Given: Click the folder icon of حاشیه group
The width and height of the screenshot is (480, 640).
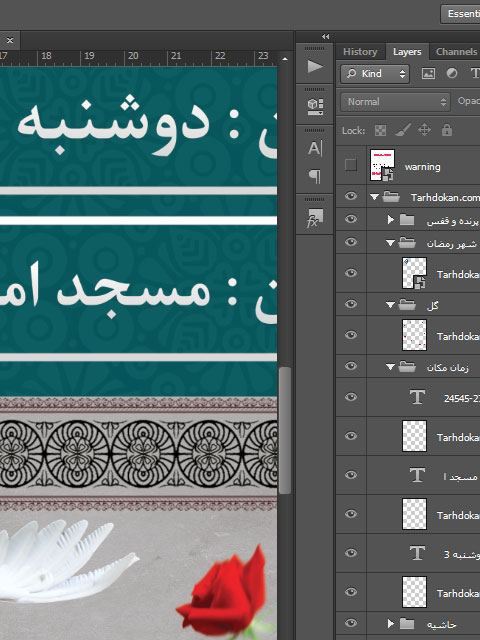Looking at the screenshot, I should [407, 624].
